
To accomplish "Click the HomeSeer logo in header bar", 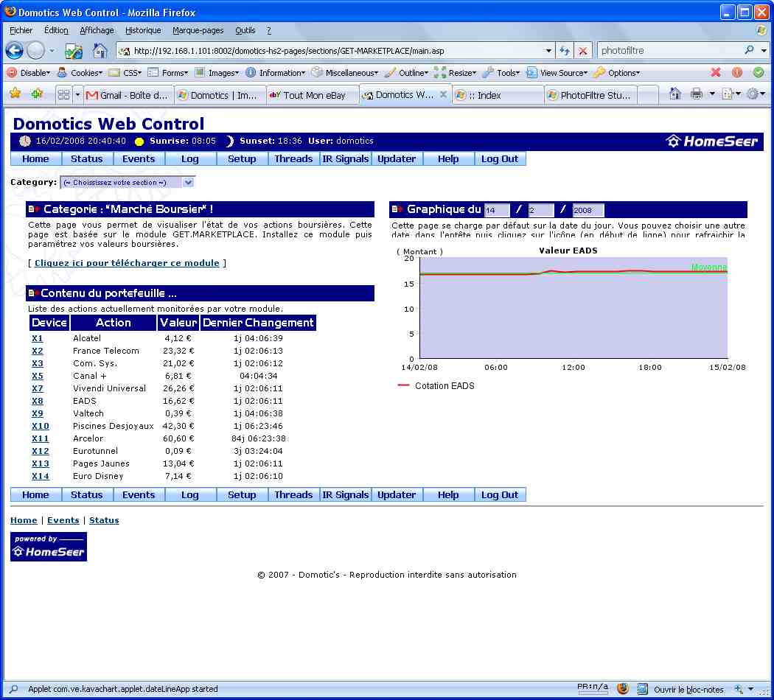I will pos(711,141).
